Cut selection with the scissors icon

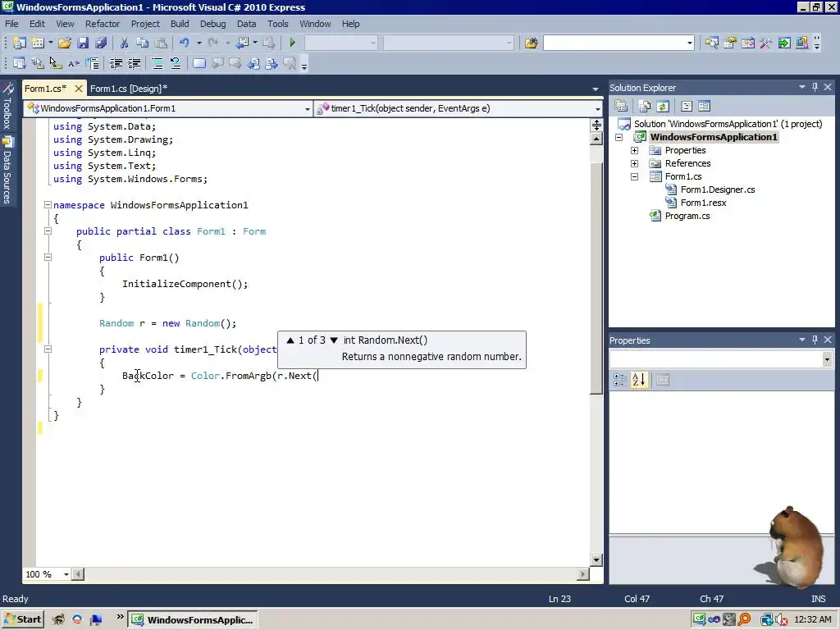coord(125,43)
